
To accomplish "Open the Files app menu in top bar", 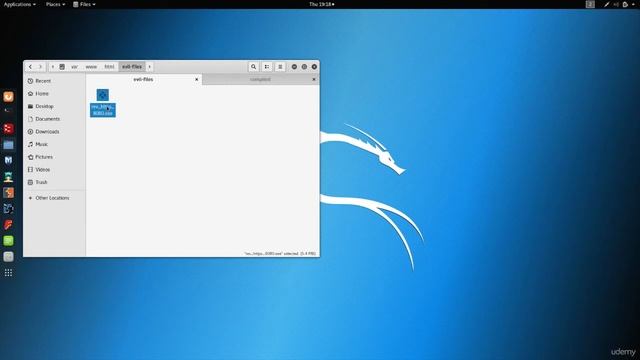I will click(x=84, y=4).
